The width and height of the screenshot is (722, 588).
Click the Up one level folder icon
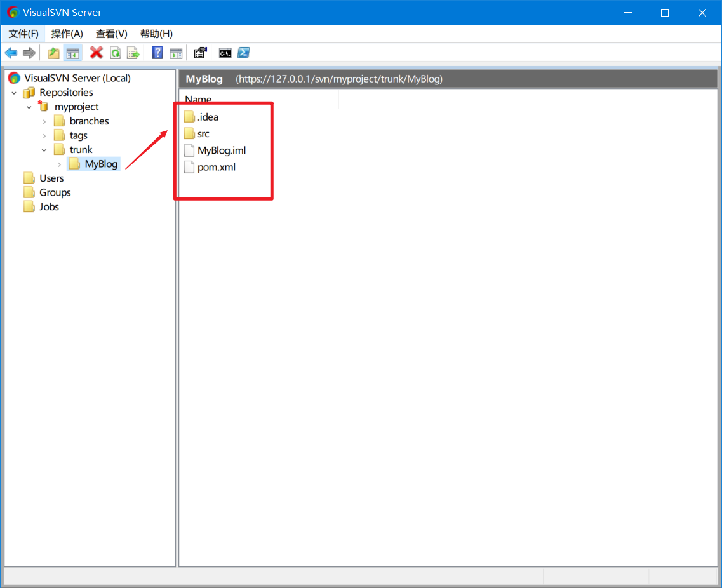click(54, 53)
